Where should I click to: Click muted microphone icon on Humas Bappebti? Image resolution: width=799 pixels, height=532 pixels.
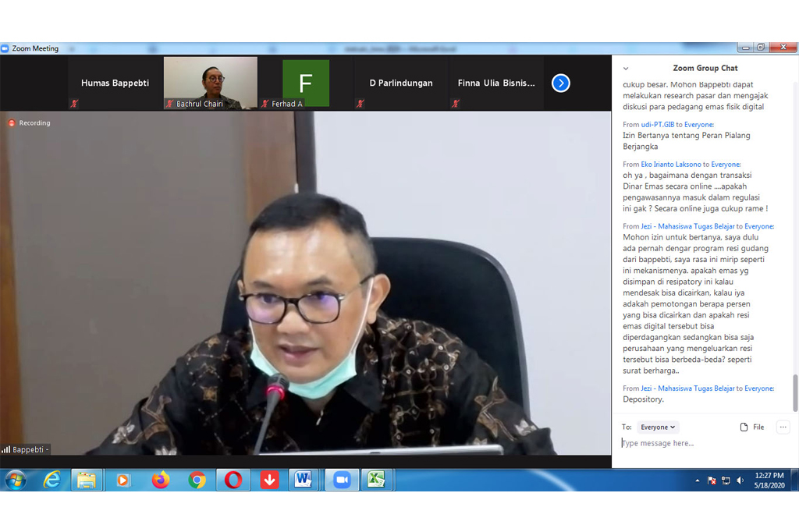[x=74, y=104]
